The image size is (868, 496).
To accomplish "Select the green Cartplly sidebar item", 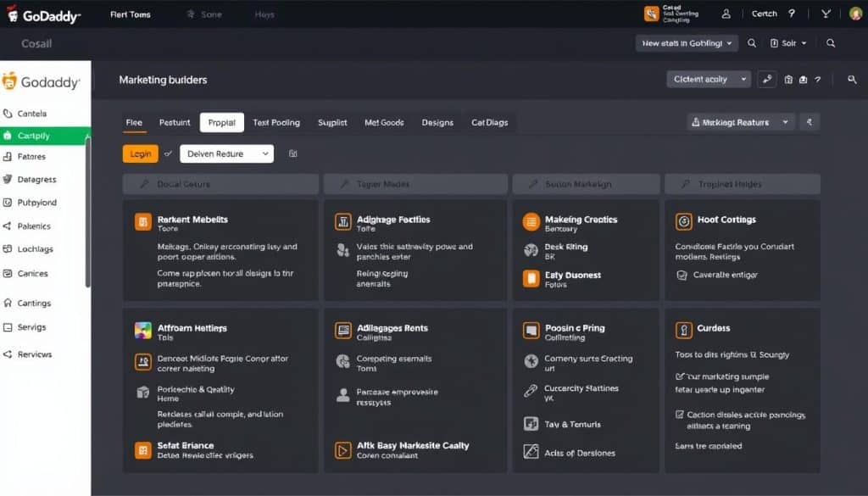I will (46, 136).
